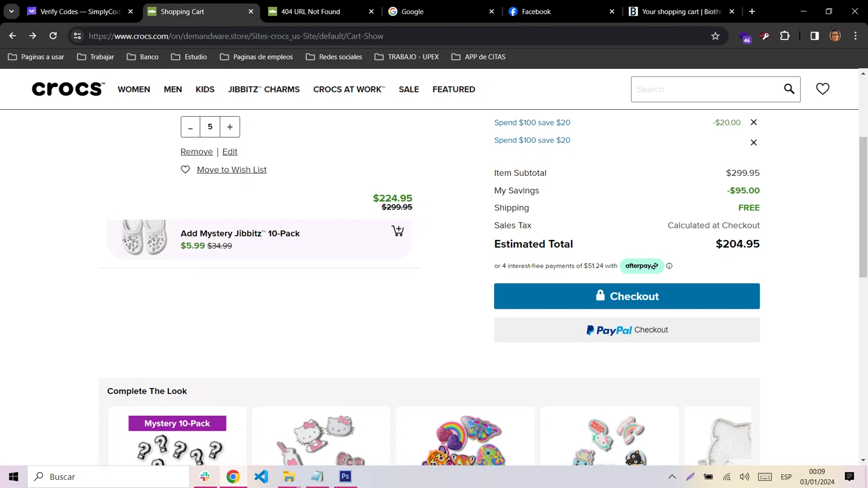Close the Shopping Cart tab
This screenshot has height=488, width=868.
coord(251,12)
